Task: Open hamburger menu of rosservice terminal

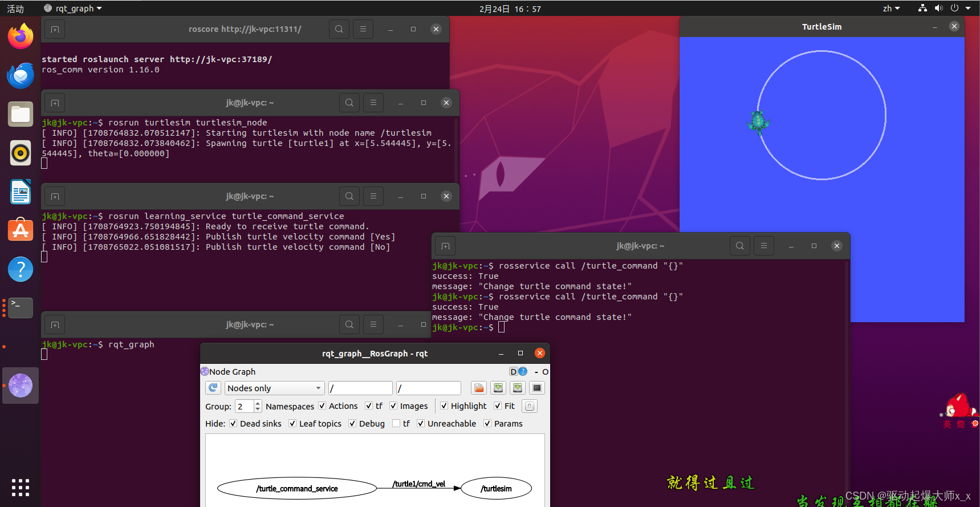Action: pyautogui.click(x=764, y=246)
